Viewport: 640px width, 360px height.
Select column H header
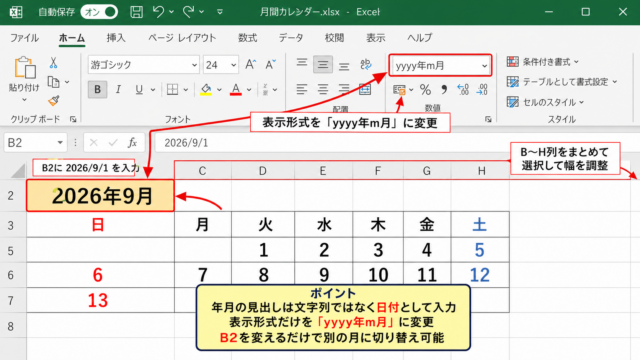[x=481, y=171]
